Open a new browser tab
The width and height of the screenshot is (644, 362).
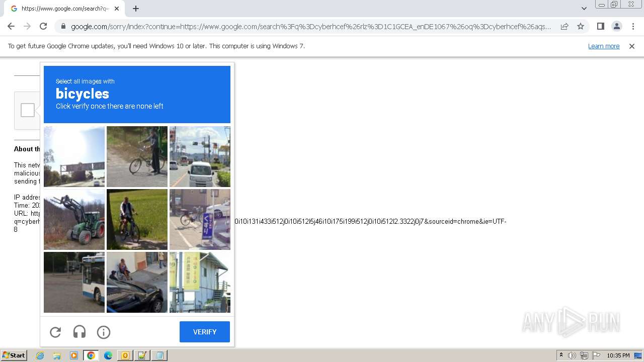136,9
